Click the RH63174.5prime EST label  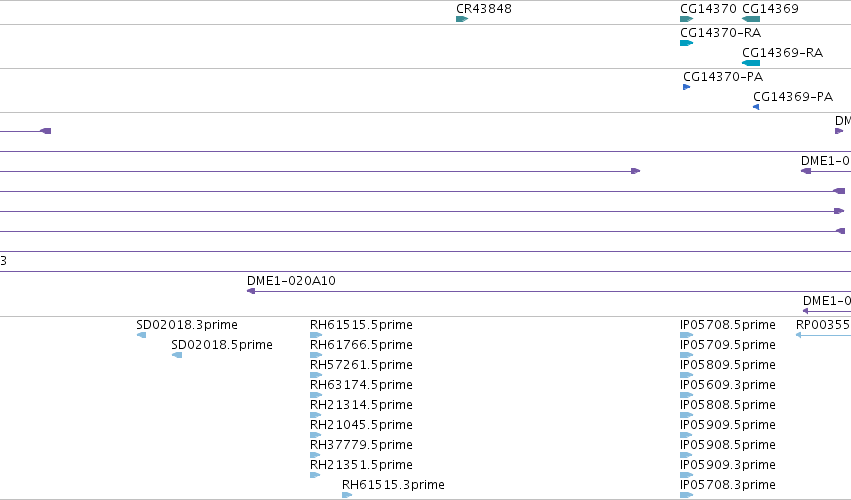(x=361, y=385)
